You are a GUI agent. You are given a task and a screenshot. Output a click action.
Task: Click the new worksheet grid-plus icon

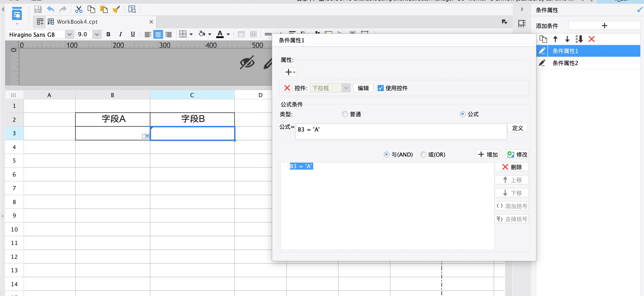click(x=40, y=22)
